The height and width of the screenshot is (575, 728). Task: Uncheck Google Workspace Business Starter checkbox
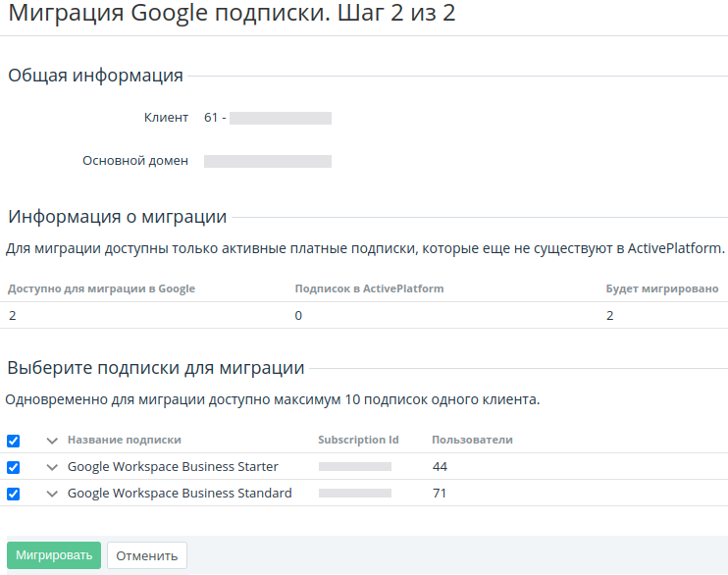[14, 467]
